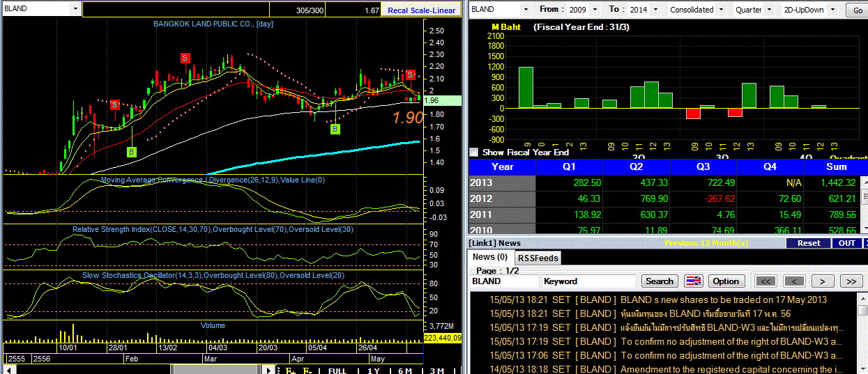Click the red S sell marker near 1.90 level
Image resolution: width=868 pixels, height=374 pixels.
(x=114, y=104)
